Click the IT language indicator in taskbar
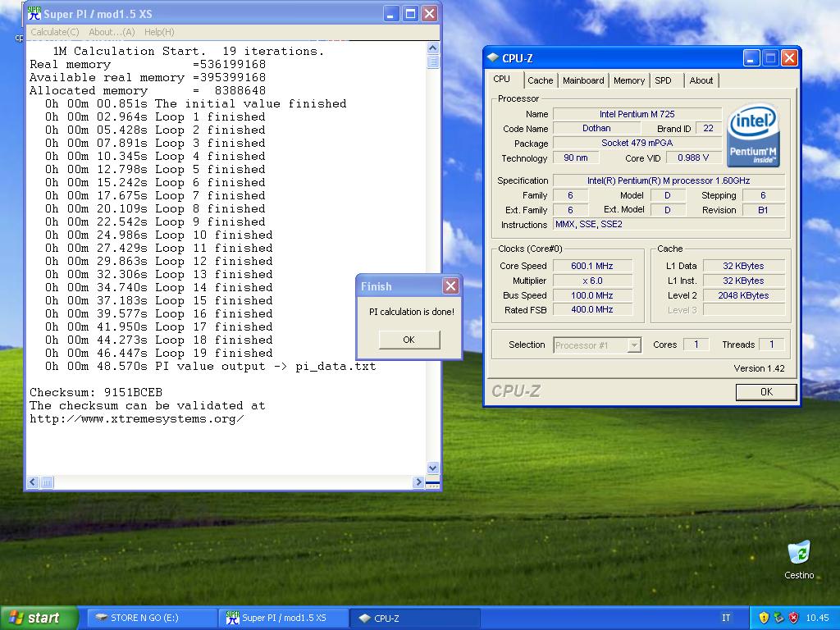 click(x=726, y=618)
